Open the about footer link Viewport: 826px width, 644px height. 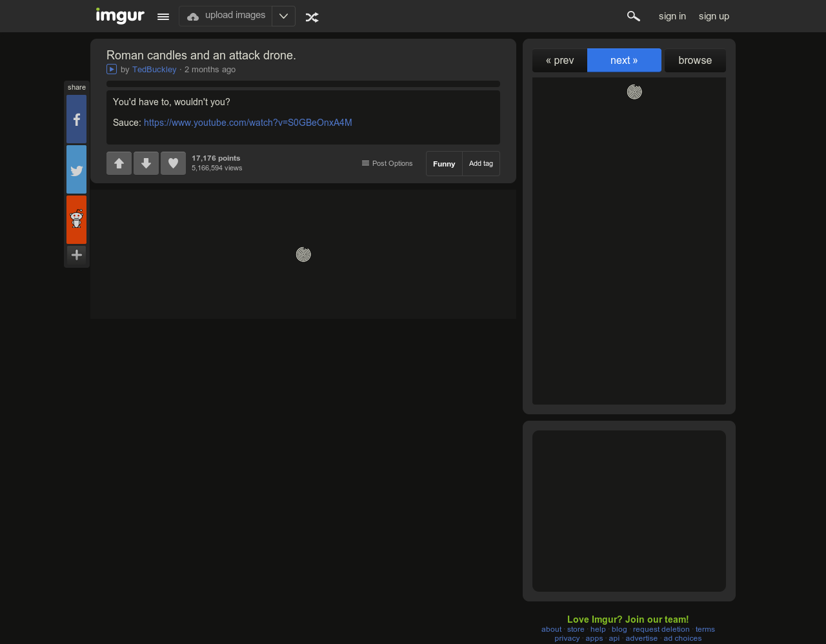pyautogui.click(x=552, y=629)
